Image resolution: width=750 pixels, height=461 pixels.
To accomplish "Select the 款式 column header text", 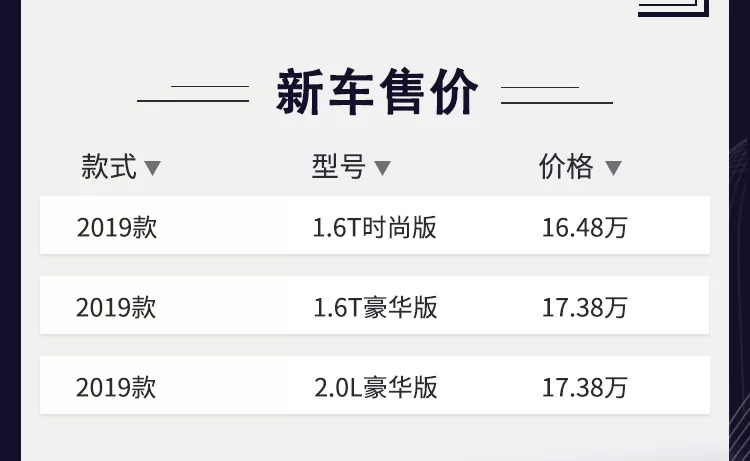I will (108, 167).
